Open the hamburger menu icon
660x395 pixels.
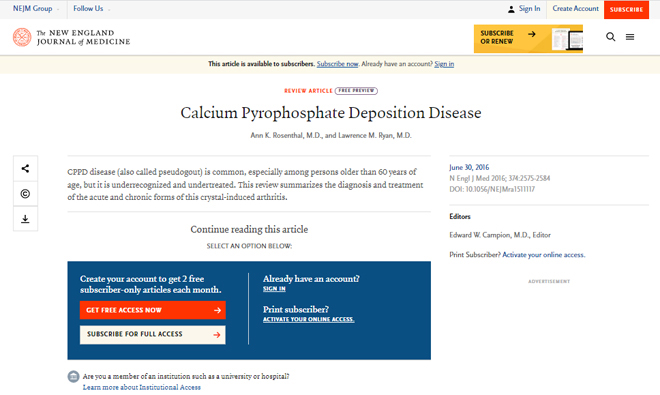pyautogui.click(x=630, y=37)
